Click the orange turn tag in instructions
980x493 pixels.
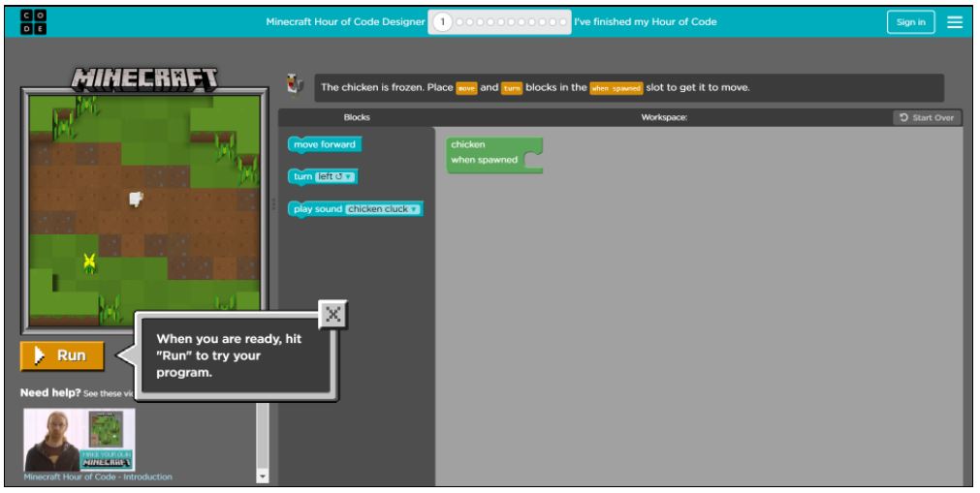tap(511, 88)
